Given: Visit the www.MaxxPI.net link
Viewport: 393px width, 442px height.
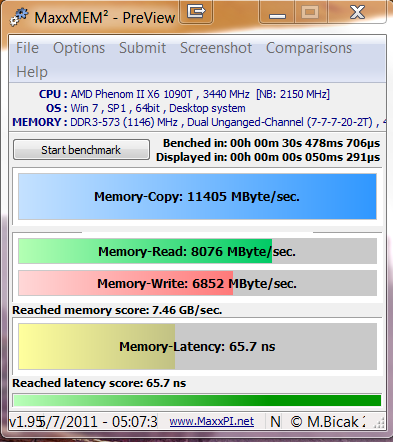Looking at the screenshot, I should (212, 421).
